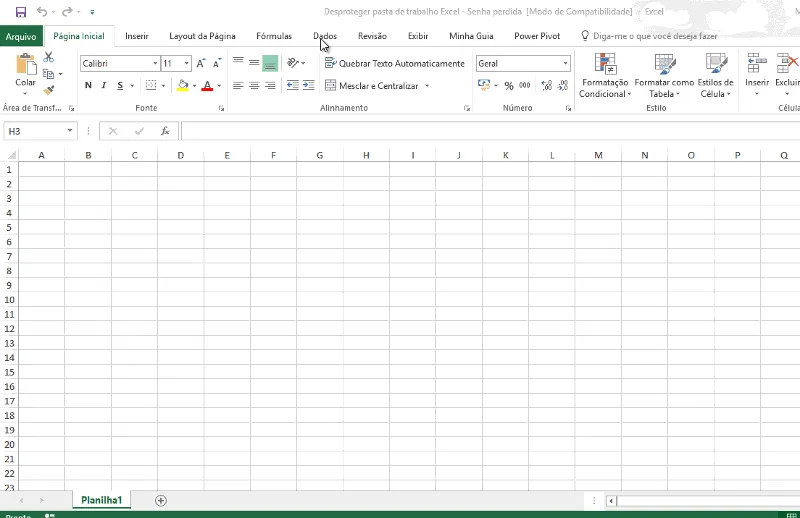800x518 pixels.
Task: Increase font size with the larger A
Action: pos(201,63)
